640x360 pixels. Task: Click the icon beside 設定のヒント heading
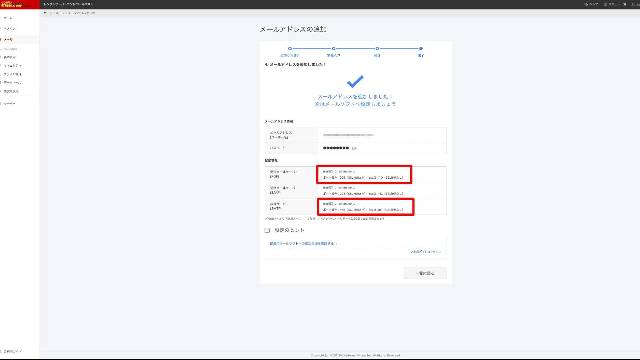[267, 231]
